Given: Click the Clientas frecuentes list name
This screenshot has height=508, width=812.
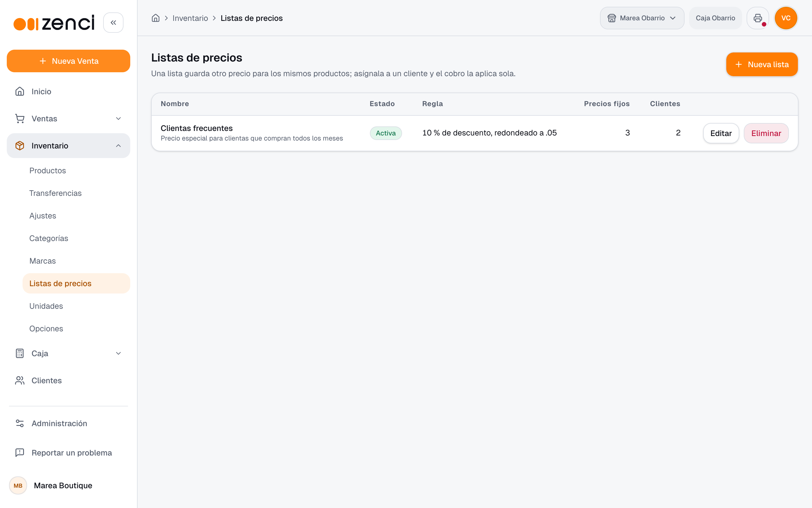Looking at the screenshot, I should (197, 128).
